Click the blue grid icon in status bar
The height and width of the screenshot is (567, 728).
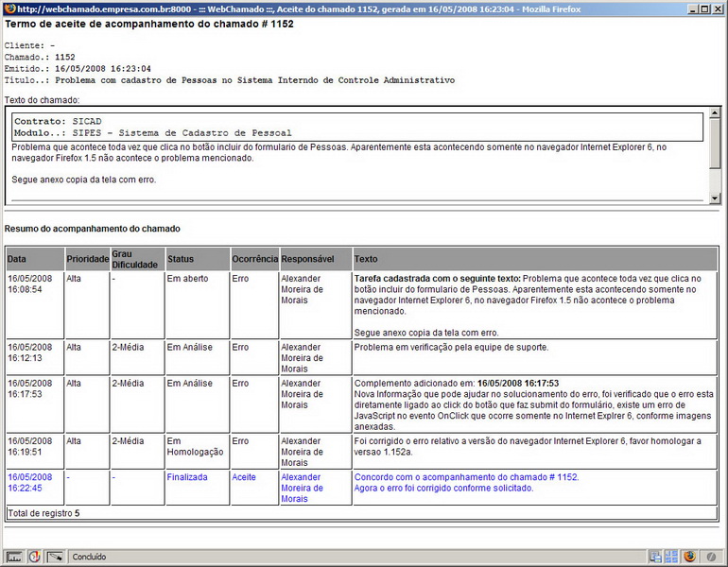671,557
